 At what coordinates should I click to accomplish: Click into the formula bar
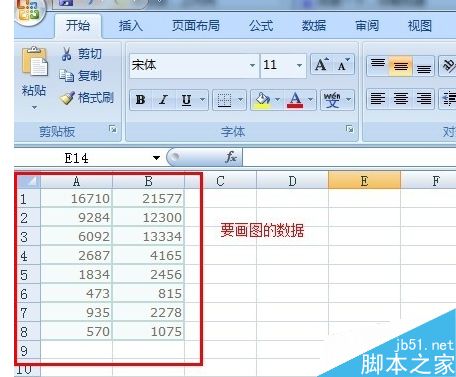(349, 157)
